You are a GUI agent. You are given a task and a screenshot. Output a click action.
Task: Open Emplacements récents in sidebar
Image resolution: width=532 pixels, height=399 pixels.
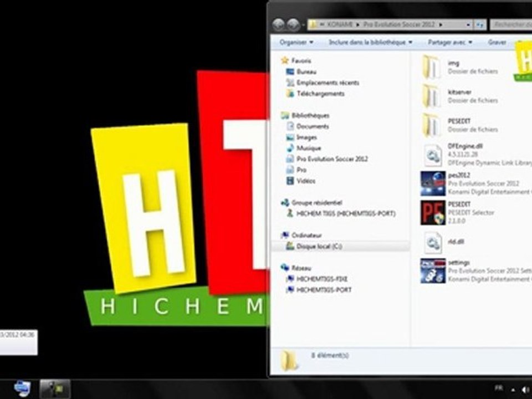point(328,83)
